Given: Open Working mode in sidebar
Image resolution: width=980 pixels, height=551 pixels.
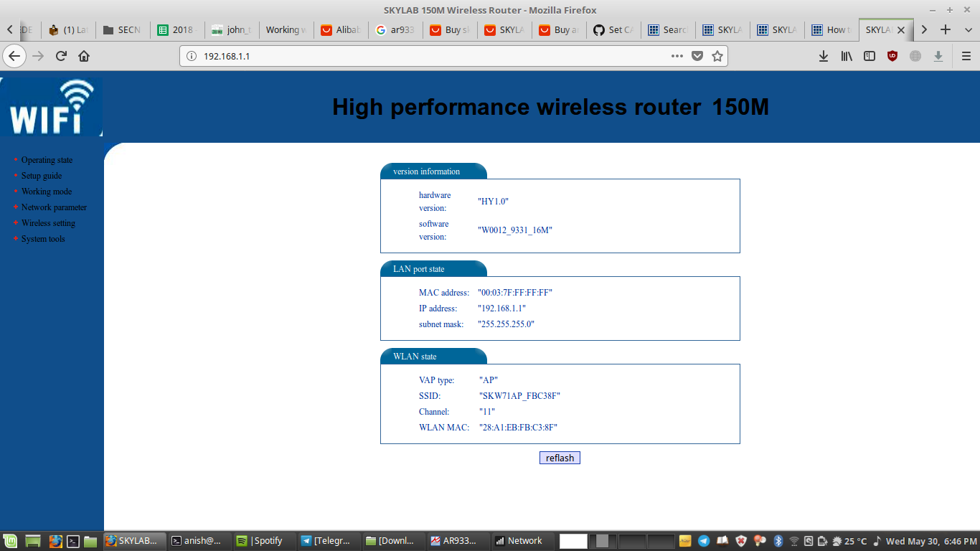Looking at the screenshot, I should (47, 192).
